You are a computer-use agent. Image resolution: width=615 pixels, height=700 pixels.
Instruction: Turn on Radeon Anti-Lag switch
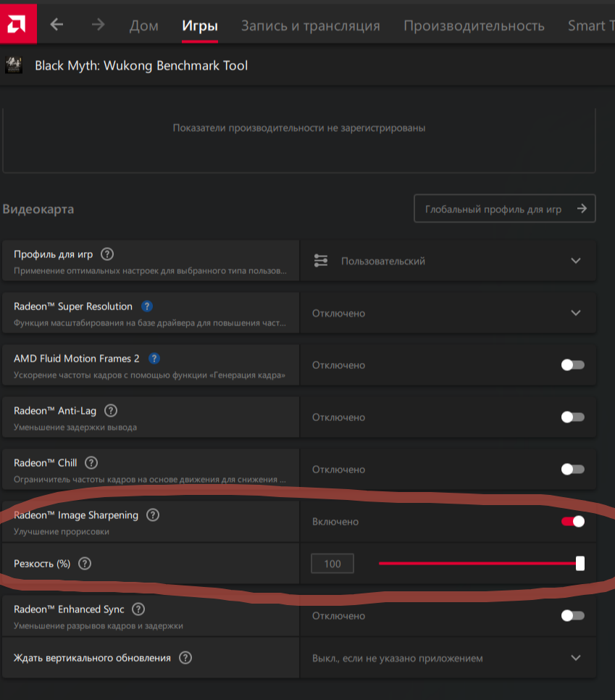coord(572,417)
